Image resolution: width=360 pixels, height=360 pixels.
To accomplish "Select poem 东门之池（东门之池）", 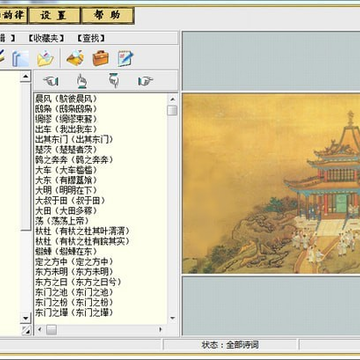I will pos(74,292).
